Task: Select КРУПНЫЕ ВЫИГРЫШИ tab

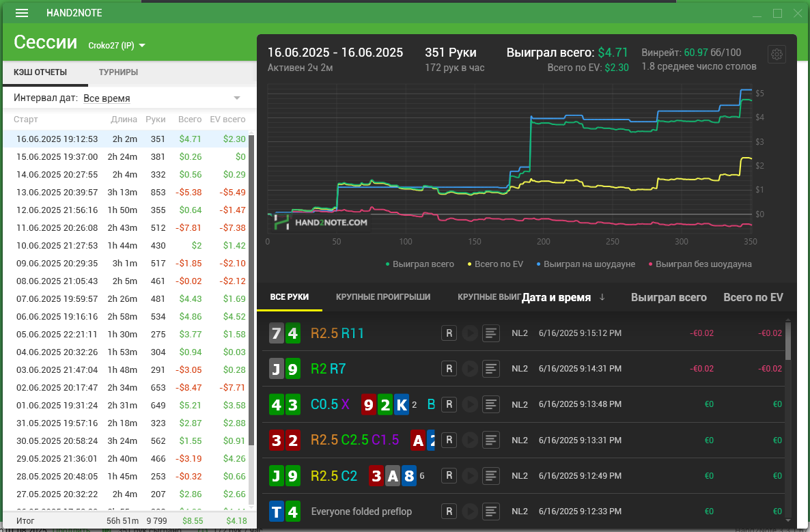Action: tap(489, 297)
